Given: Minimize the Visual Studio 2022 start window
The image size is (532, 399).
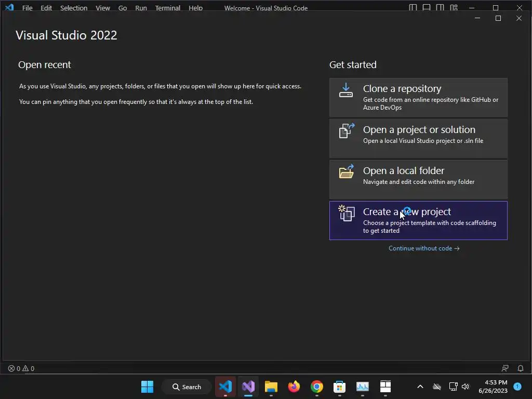Looking at the screenshot, I should tap(477, 18).
